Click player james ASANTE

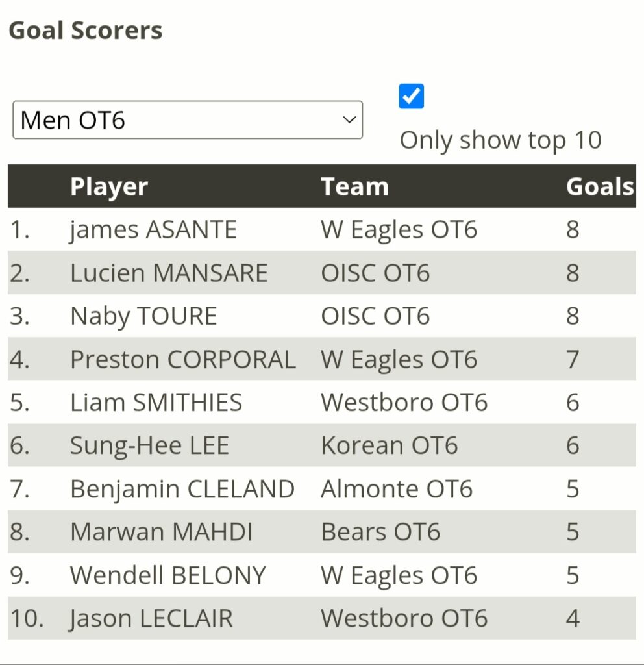[153, 230]
